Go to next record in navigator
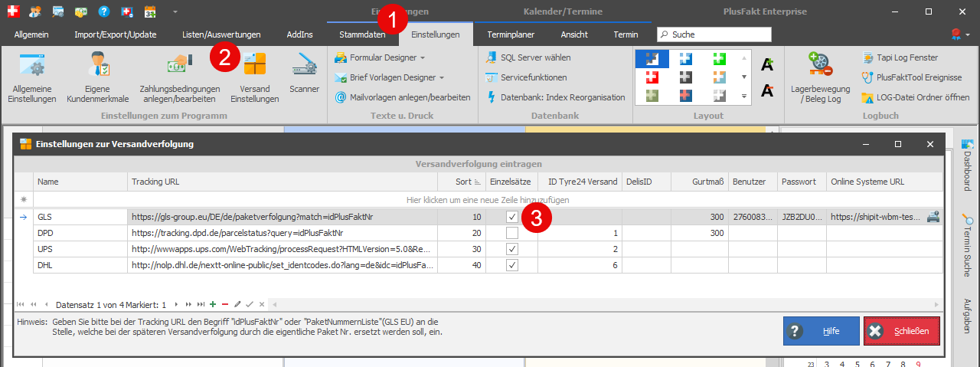 pyautogui.click(x=177, y=304)
